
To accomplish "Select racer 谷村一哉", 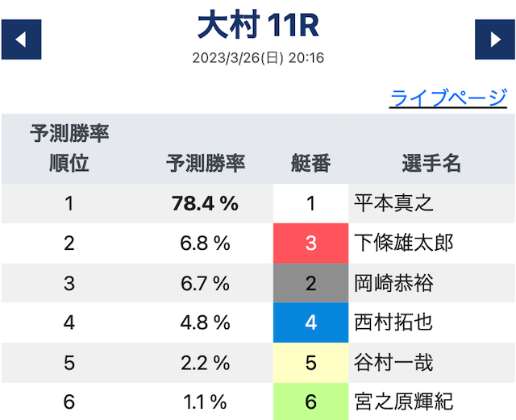I will [393, 363].
